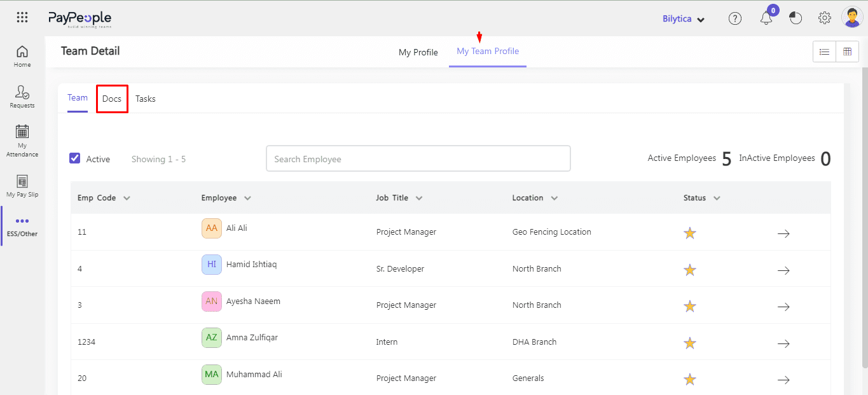Open the apps grid icon top-left
This screenshot has width=868, height=395.
click(22, 17)
